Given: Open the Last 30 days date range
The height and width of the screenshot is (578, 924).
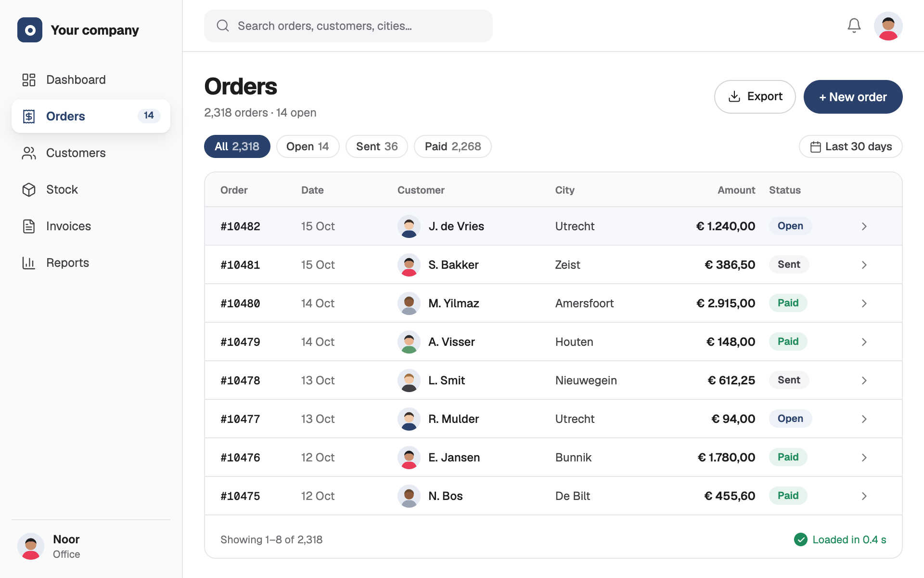Looking at the screenshot, I should coord(850,146).
